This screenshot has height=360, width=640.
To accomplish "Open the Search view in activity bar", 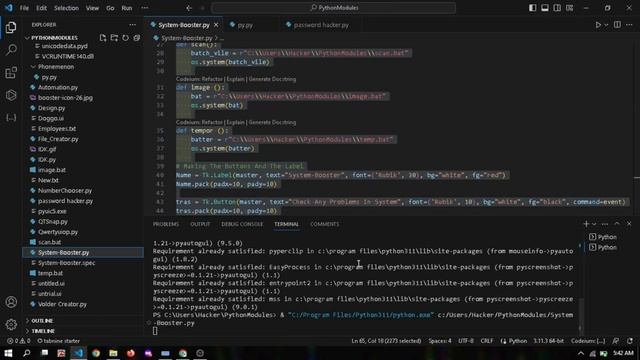I will click(11, 50).
